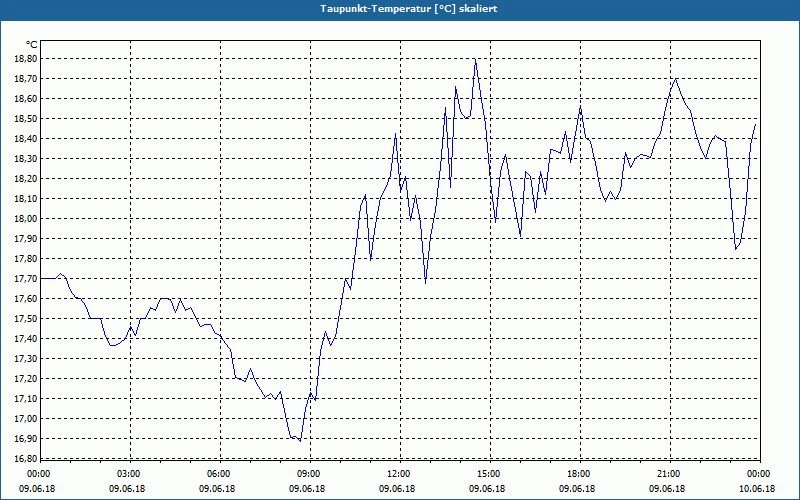Select the y-axis value "18,30"

coord(26,159)
